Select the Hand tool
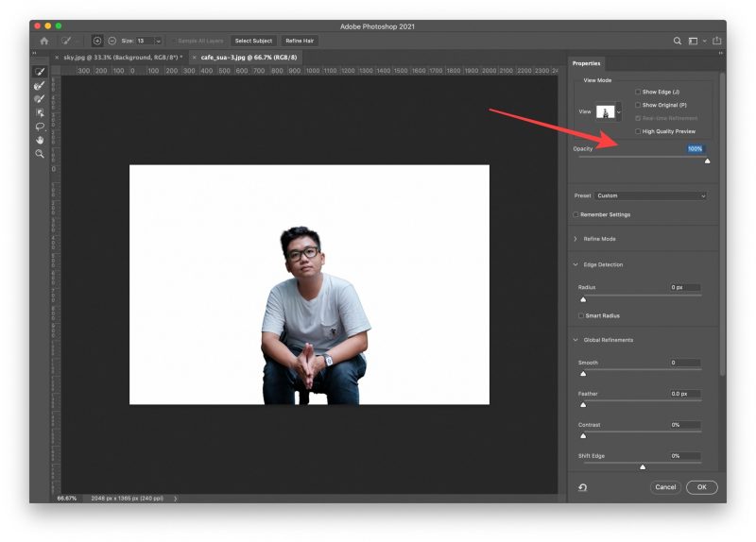The width and height of the screenshot is (756, 542). pos(40,140)
